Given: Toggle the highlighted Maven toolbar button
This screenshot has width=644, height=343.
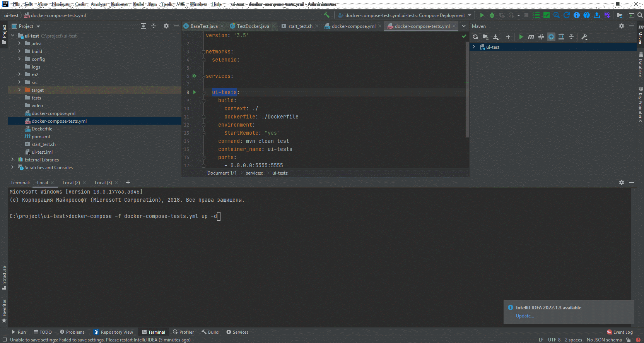Looking at the screenshot, I should (x=551, y=37).
